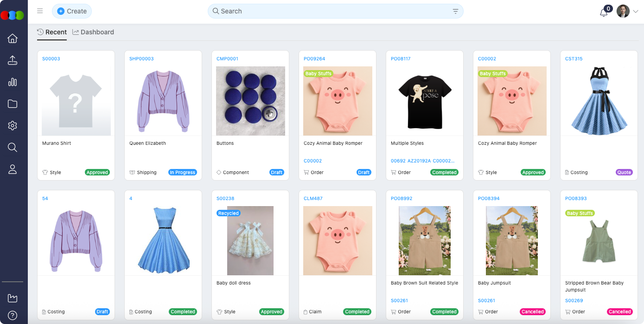Switch to the Dashboard tab
The image size is (644, 324).
pos(93,32)
